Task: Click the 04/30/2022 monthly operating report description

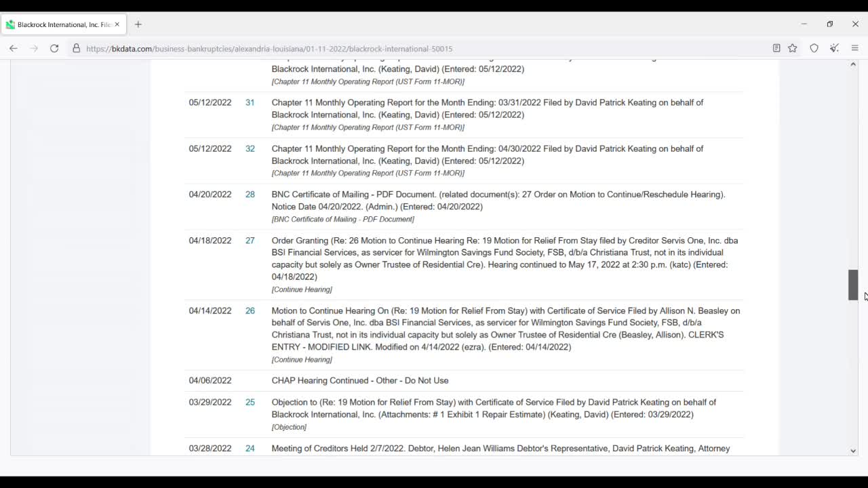Action: click(488, 155)
